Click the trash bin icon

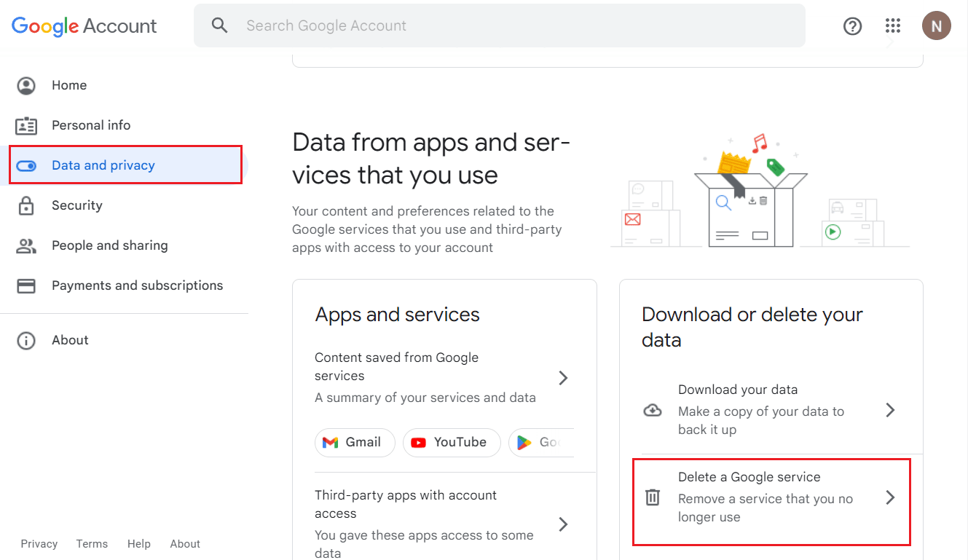653,497
